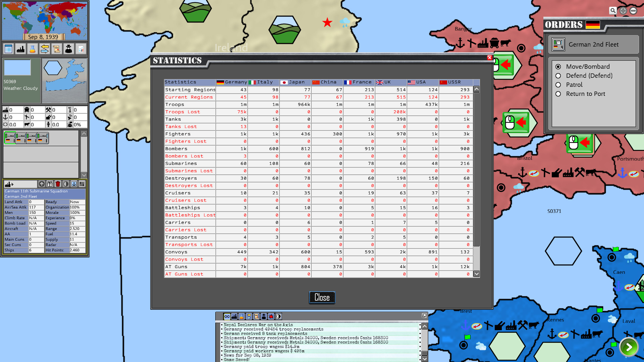The height and width of the screenshot is (362, 644).
Task: Click the magnifier search icon at top right
Action: click(613, 11)
